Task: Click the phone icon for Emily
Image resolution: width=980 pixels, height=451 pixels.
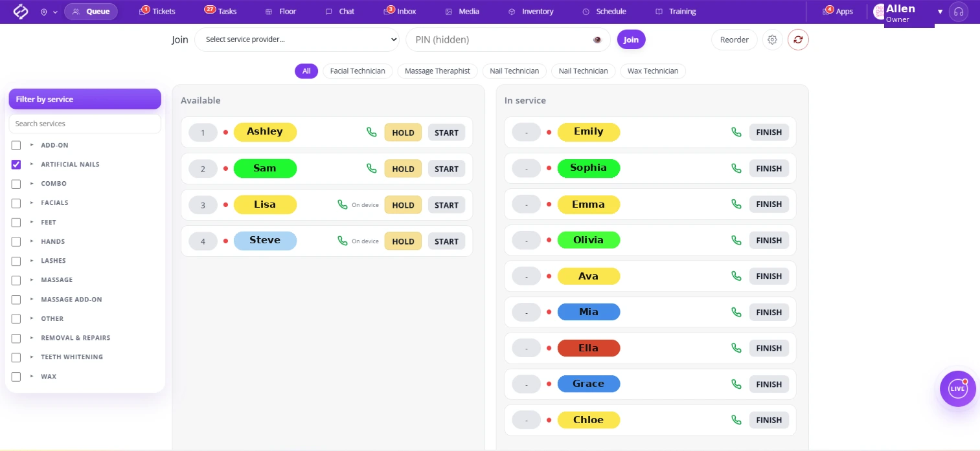Action: point(736,132)
